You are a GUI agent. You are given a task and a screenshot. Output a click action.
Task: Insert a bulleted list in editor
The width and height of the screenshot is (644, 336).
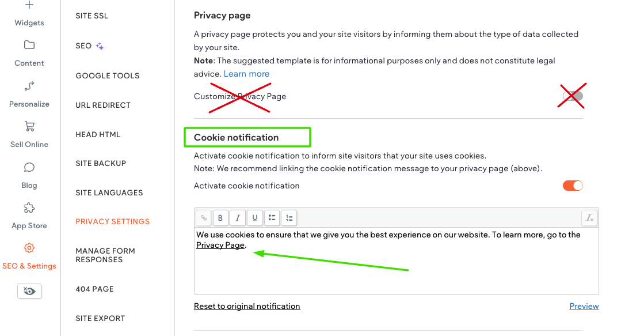point(272,218)
